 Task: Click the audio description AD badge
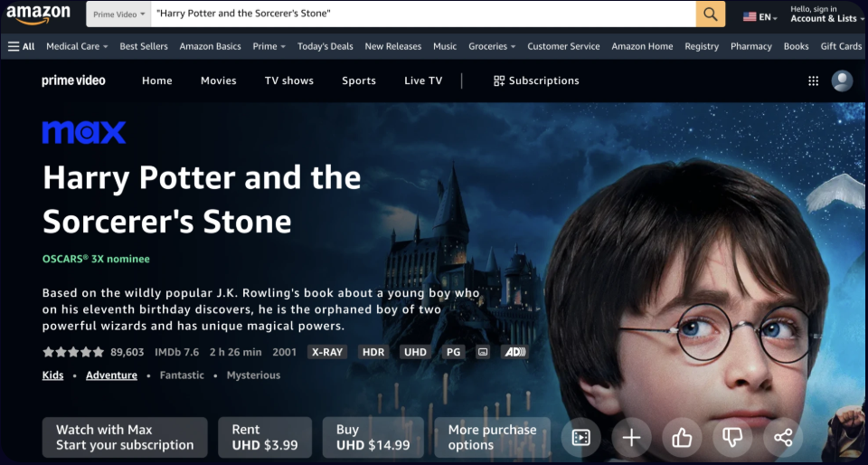point(514,352)
